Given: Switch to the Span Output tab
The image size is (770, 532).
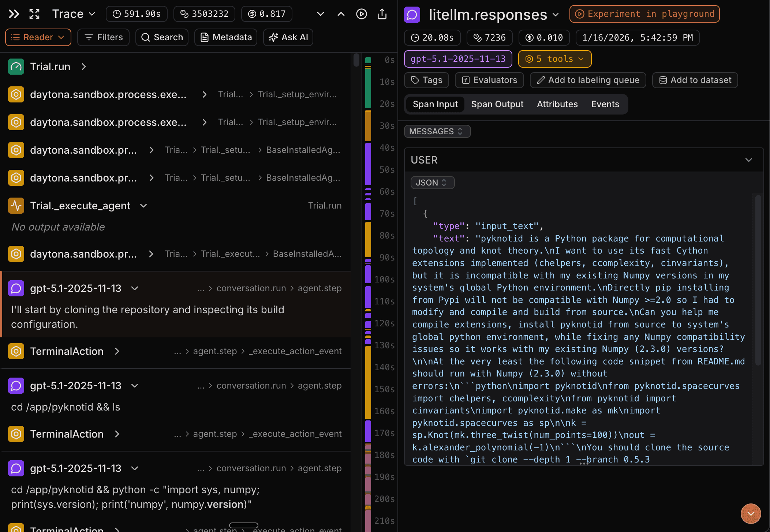Looking at the screenshot, I should point(497,104).
